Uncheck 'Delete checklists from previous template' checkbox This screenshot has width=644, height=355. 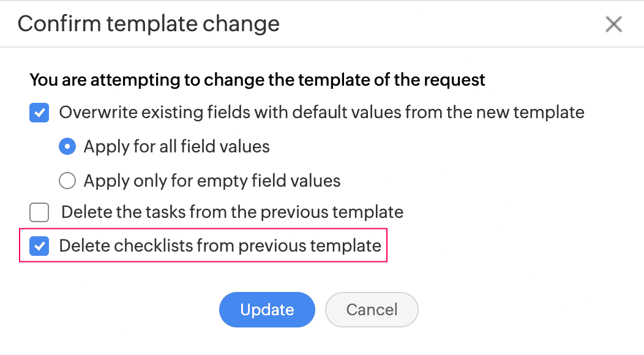pos(39,246)
